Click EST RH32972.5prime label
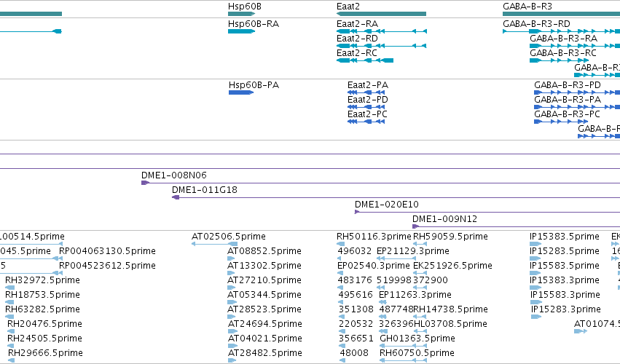This screenshot has width=620, height=364. 42,280
